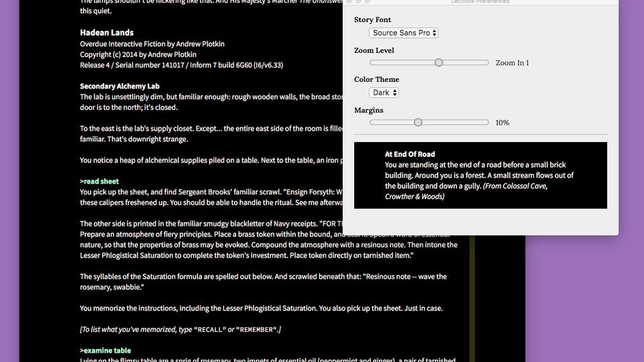Minimize the Lectrote Preferences window
644x362 pixels.
[x=359, y=2]
